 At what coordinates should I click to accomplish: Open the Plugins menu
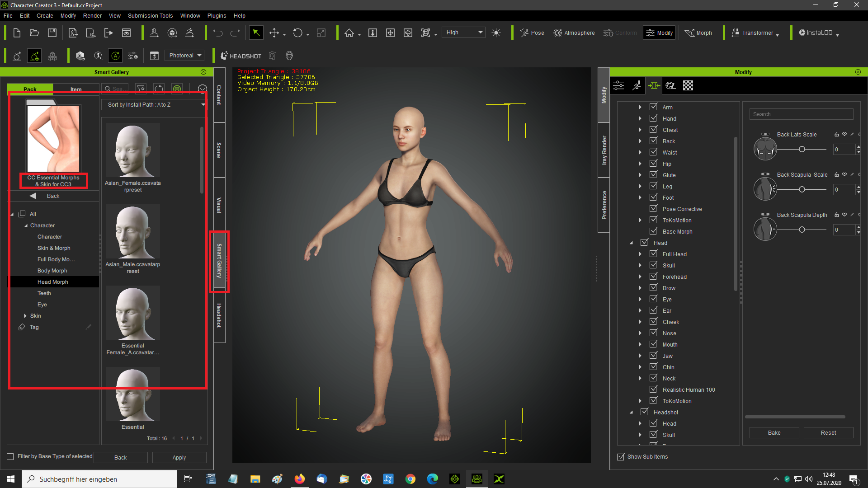(x=217, y=16)
